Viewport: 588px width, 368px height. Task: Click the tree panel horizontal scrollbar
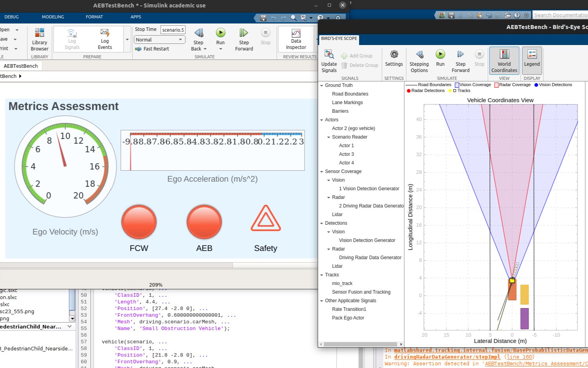(360, 345)
